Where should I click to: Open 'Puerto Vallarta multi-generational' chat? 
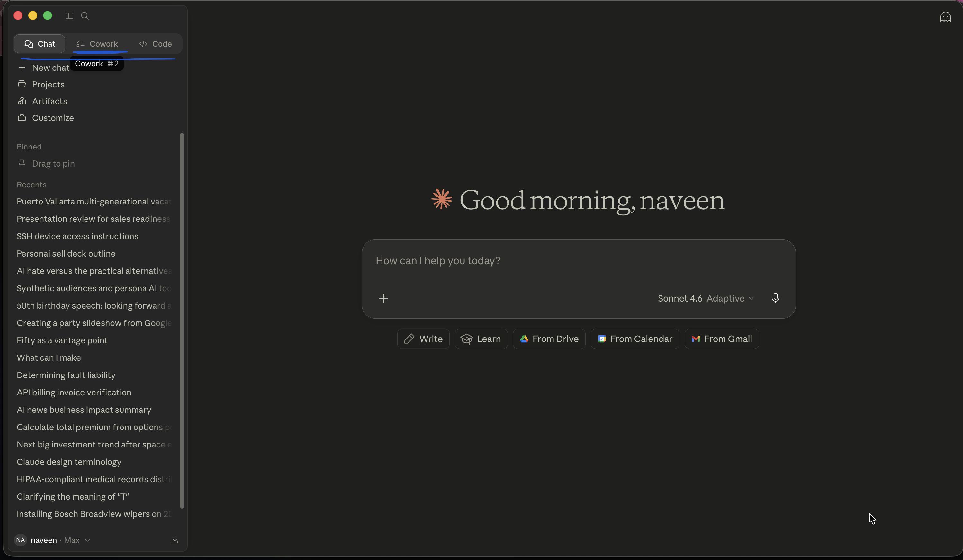[95, 202]
